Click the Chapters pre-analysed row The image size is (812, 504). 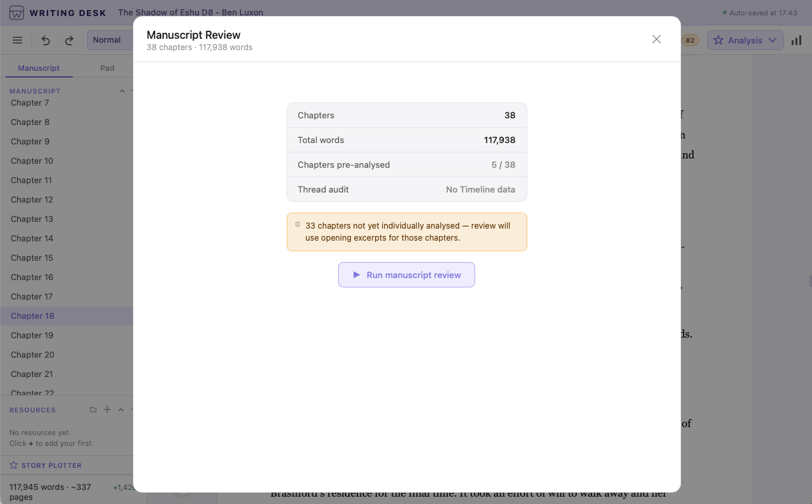coord(406,164)
